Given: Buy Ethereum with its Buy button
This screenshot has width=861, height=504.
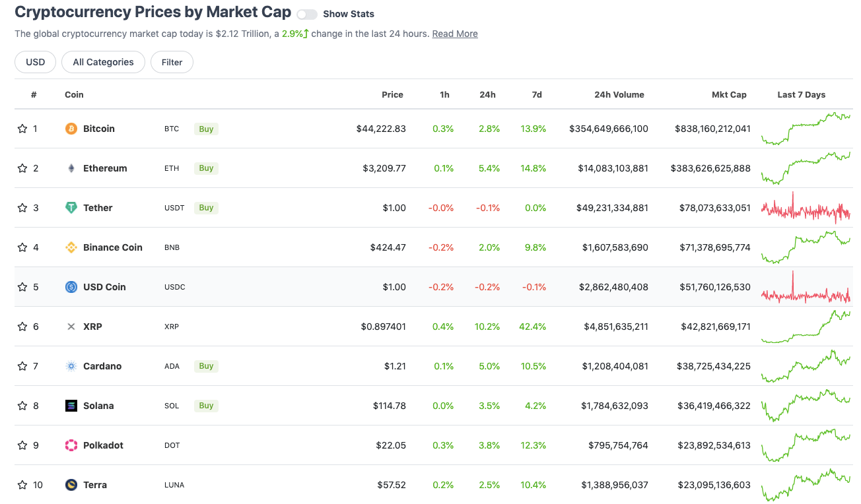Looking at the screenshot, I should 206,168.
